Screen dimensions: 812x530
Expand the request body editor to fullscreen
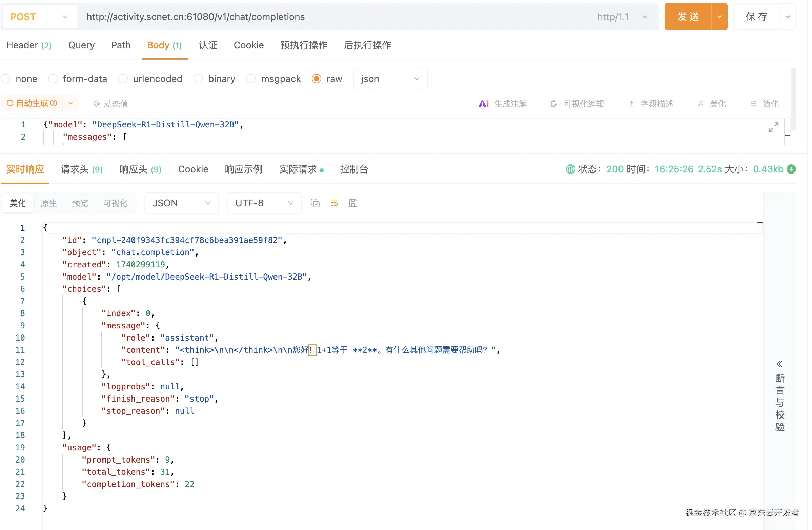coord(773,127)
